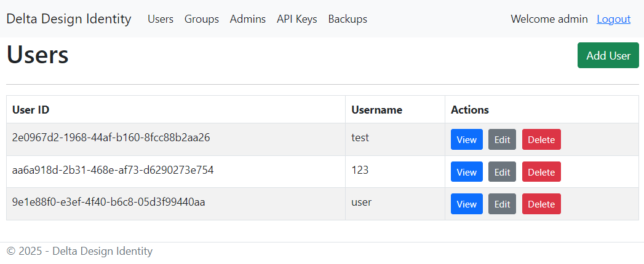Delete the account with username user
The height and width of the screenshot is (264, 644).
coord(541,204)
